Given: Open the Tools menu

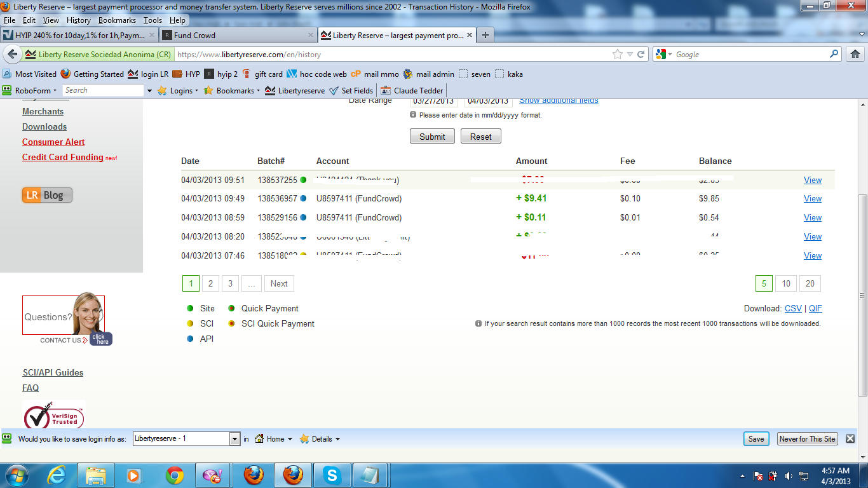Looking at the screenshot, I should (x=153, y=20).
